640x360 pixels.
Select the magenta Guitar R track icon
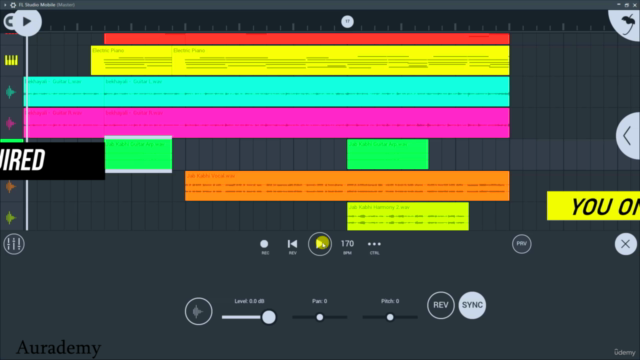click(11, 123)
